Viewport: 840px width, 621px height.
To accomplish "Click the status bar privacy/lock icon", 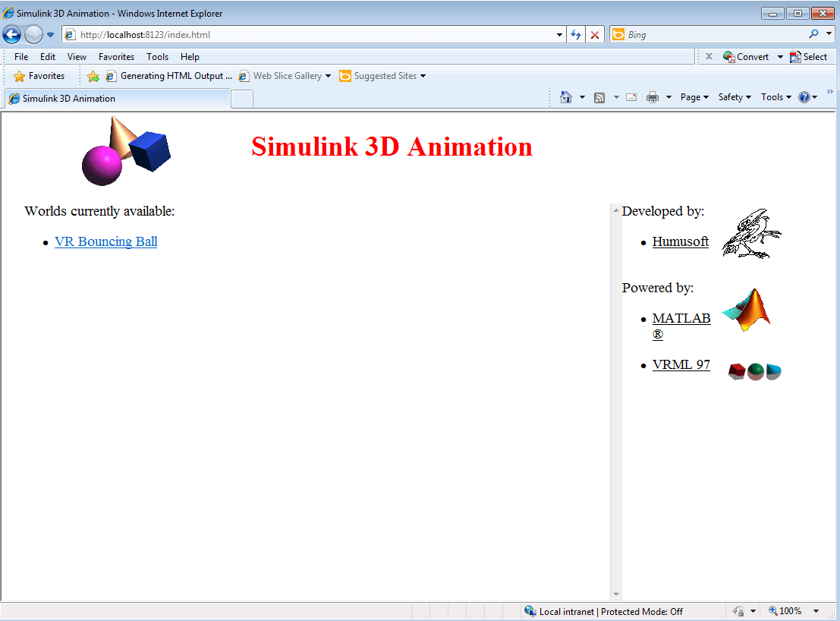I will click(739, 611).
